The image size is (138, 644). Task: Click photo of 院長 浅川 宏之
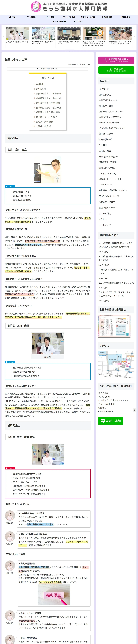48,170
